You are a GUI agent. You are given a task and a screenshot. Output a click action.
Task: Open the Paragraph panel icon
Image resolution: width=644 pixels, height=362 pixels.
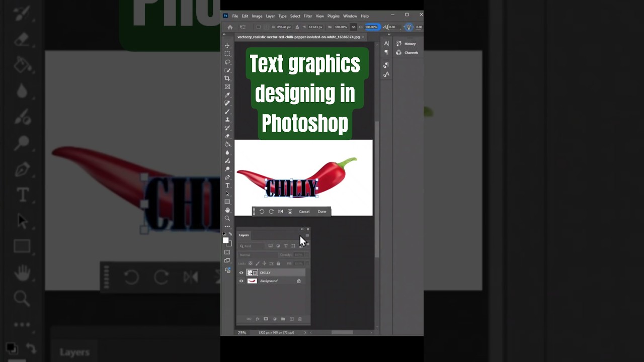click(386, 52)
